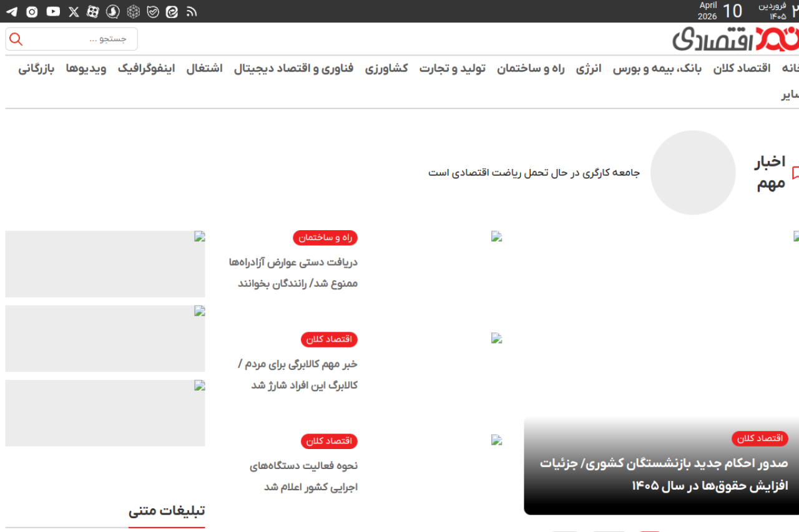Open the ویدیوها section in navigation

tap(86, 69)
